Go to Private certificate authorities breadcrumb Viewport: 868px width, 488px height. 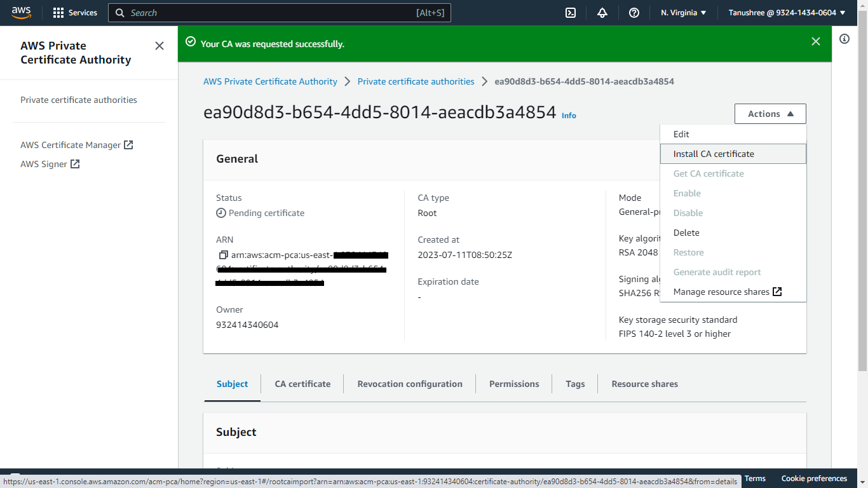(x=416, y=81)
